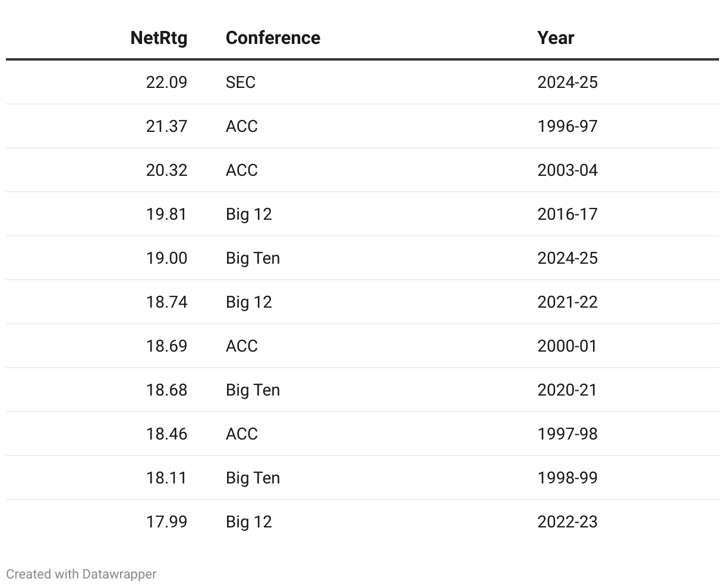Select the 19.00 NetRtg cell
Screen dimensions: 725x588
166,258
